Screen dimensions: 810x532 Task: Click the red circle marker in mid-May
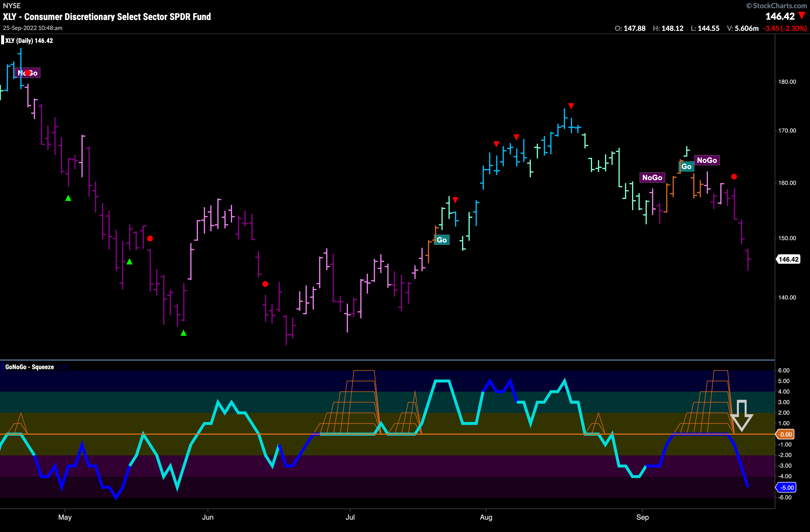tap(150, 239)
